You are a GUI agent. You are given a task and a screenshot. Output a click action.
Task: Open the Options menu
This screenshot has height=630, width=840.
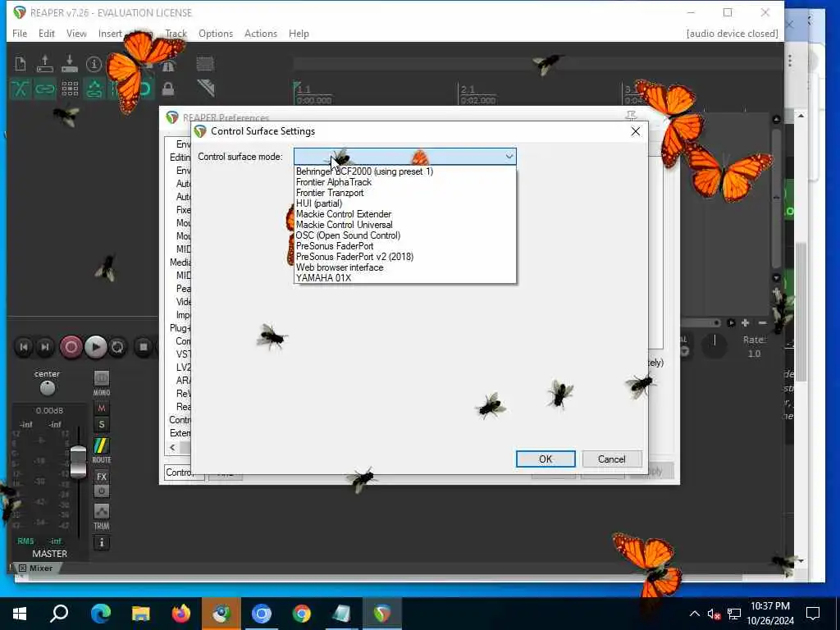pyautogui.click(x=216, y=33)
